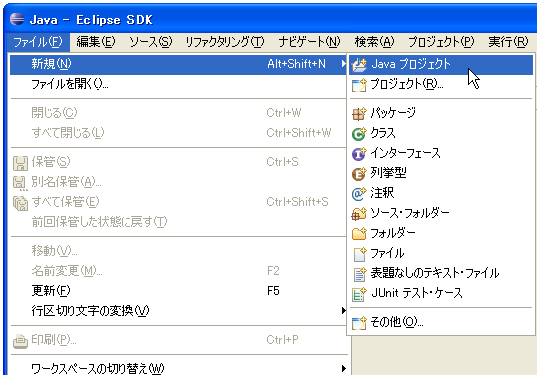The image size is (537, 375).
Task: Open the ソース(S) menu
Action: [x=151, y=42]
